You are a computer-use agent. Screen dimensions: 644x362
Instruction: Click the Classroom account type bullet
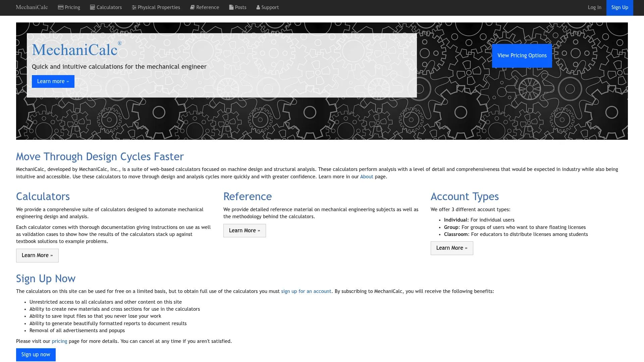516,234
